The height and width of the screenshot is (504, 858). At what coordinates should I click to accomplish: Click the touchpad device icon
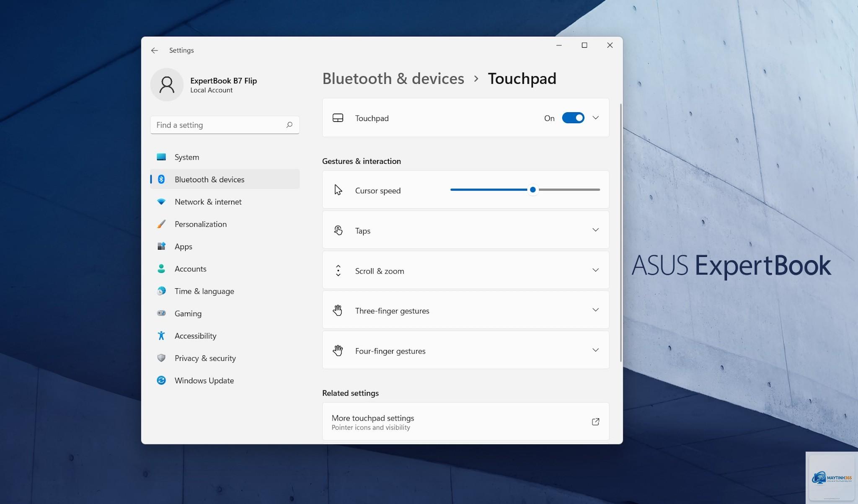pos(338,118)
